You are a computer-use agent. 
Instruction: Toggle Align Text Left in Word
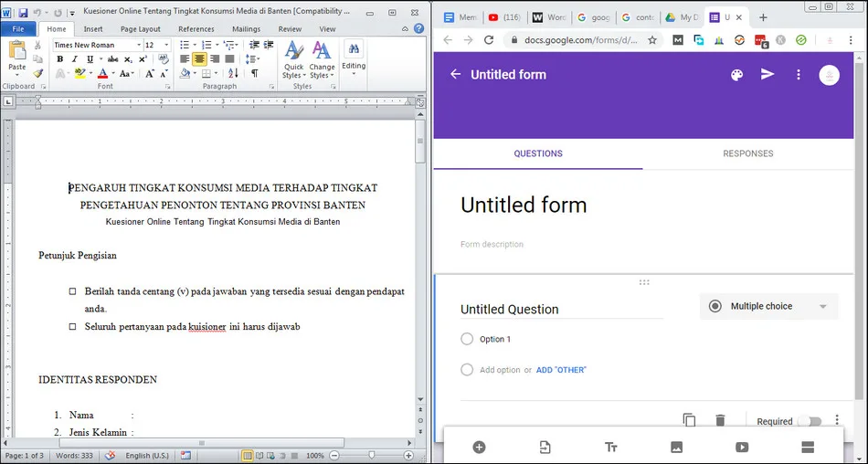[185, 58]
